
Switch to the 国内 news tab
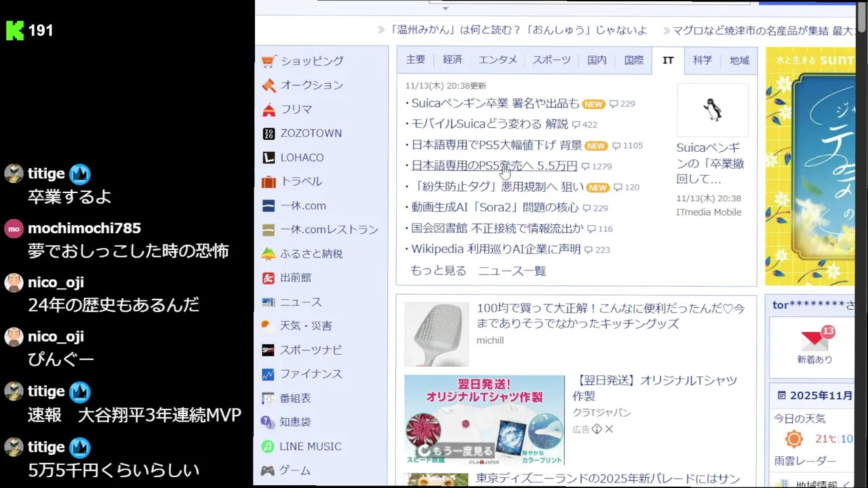point(597,60)
